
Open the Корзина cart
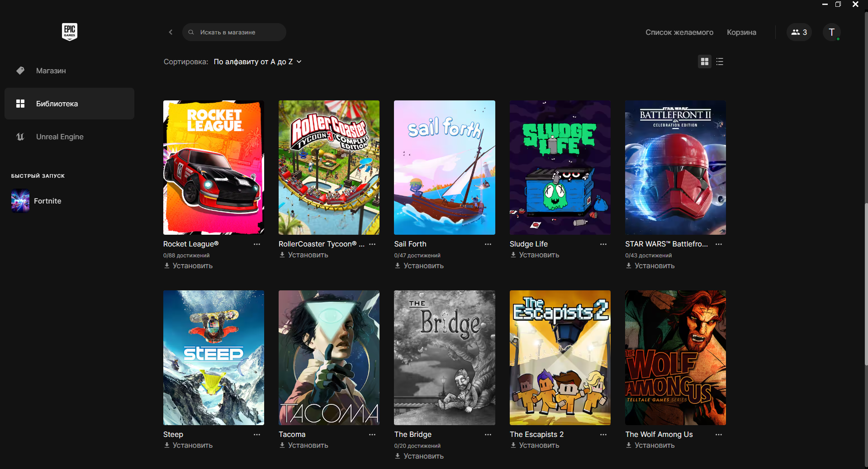click(x=741, y=32)
